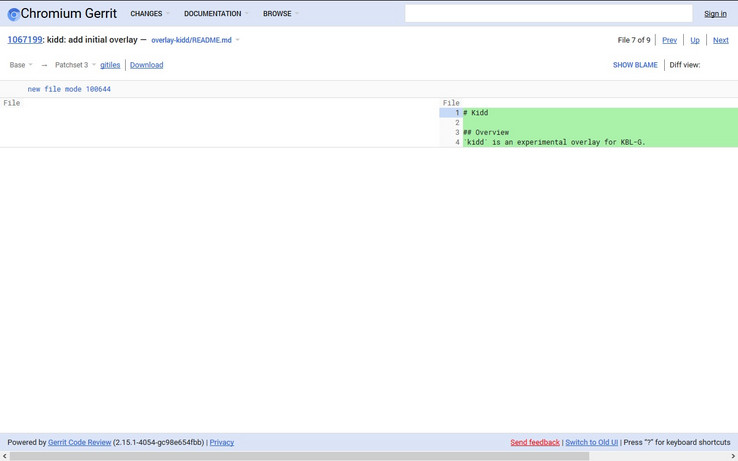Open the Privacy footer link
The image size is (738, 461).
tap(222, 442)
